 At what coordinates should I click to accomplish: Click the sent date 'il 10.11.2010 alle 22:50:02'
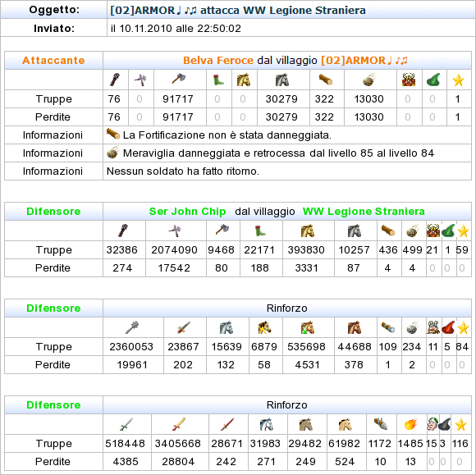click(176, 29)
